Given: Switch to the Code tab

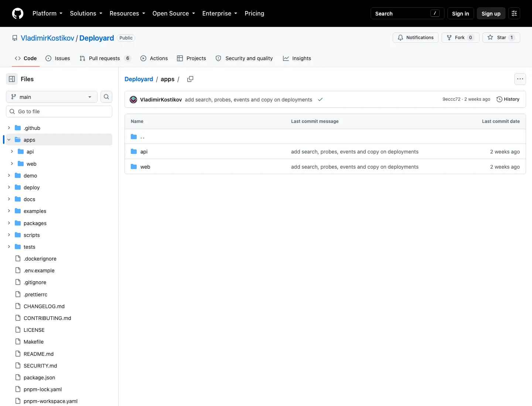Looking at the screenshot, I should [x=25, y=58].
